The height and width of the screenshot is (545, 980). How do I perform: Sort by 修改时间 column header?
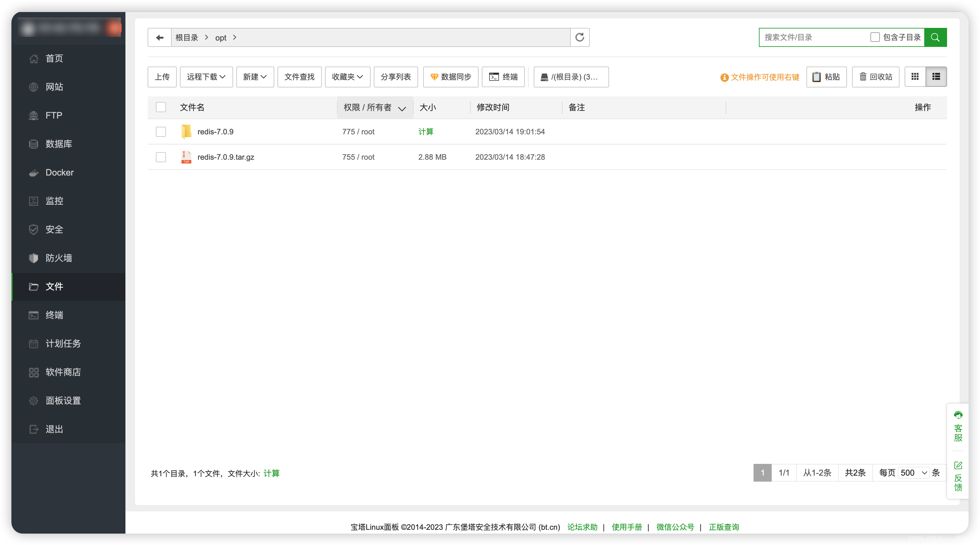(493, 107)
